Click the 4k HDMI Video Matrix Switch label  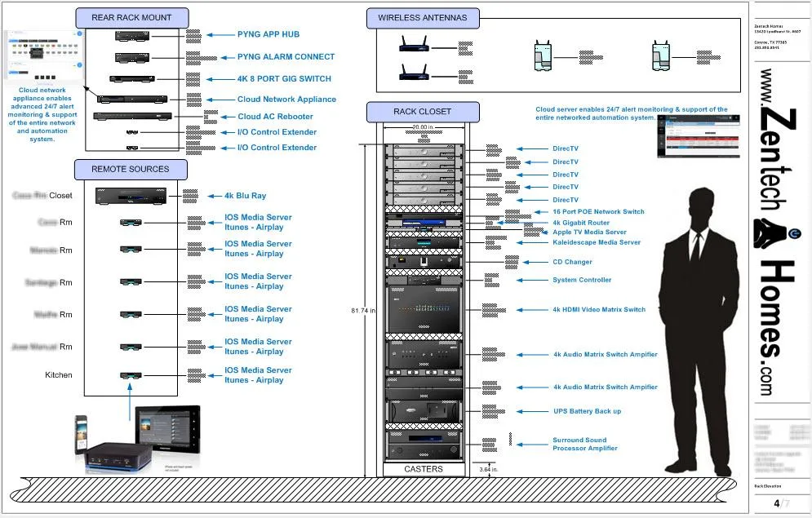point(599,309)
